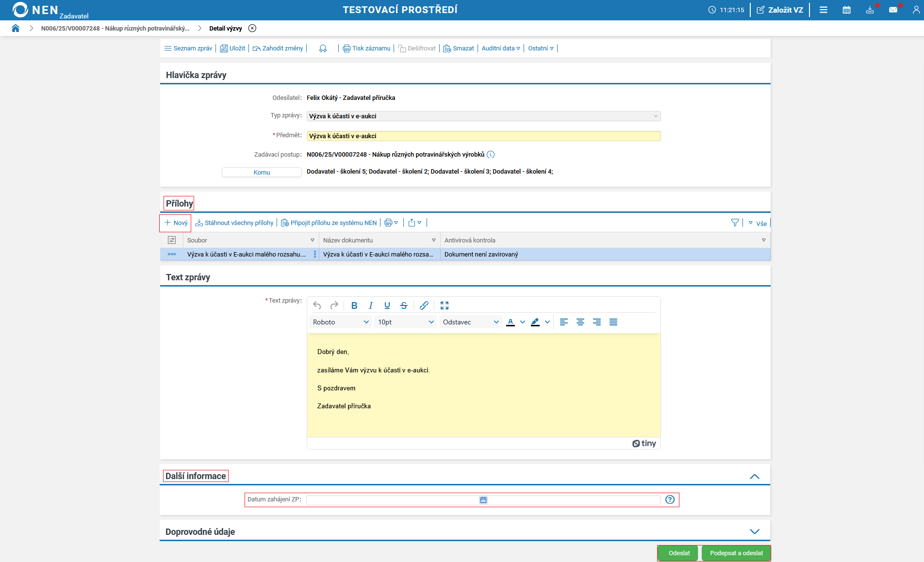Expand the Doprovodné údaje section
Viewport: 924px width, 562px height.
coord(754,531)
